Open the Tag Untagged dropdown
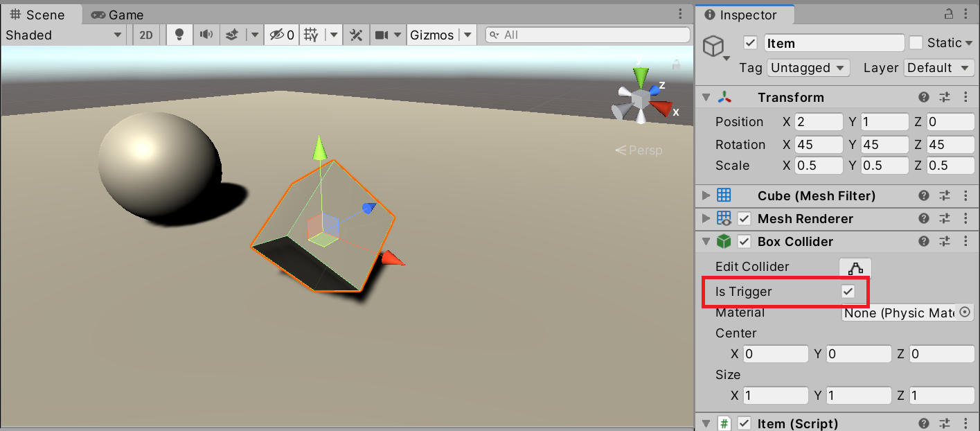The image size is (980, 431). (x=808, y=68)
